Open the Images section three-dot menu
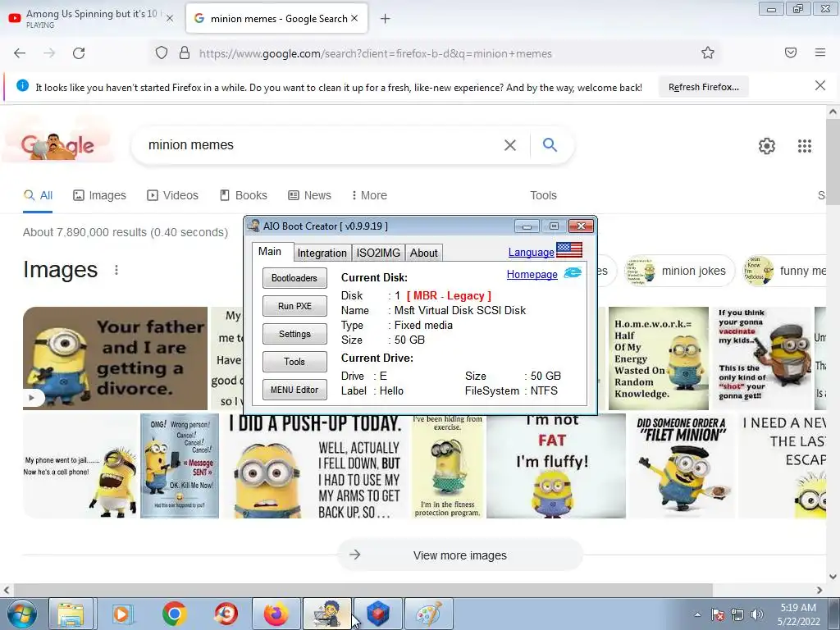Image resolution: width=840 pixels, height=630 pixels. (116, 270)
